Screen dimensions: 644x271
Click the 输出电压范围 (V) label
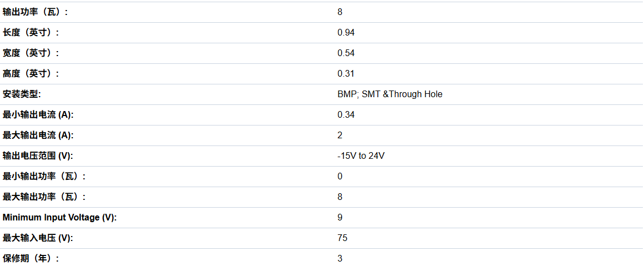click(x=38, y=155)
